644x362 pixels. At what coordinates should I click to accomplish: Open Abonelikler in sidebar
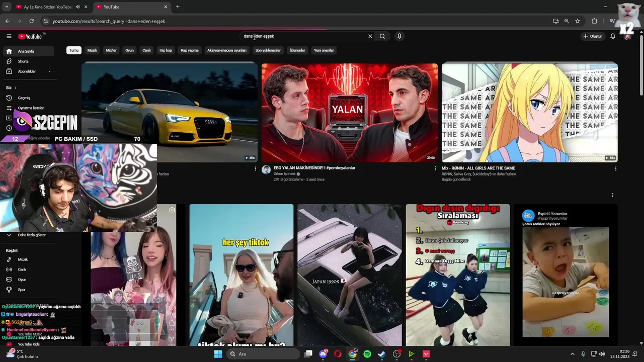28,71
